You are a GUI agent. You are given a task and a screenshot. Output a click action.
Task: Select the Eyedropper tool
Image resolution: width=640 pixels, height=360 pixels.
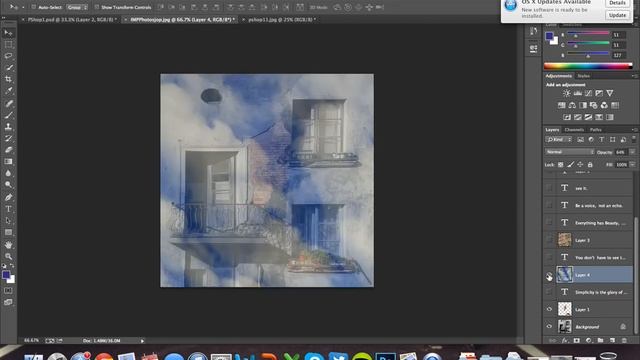(8, 91)
